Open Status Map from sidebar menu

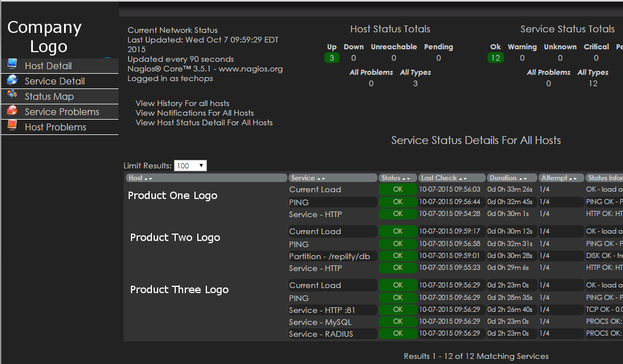point(49,96)
